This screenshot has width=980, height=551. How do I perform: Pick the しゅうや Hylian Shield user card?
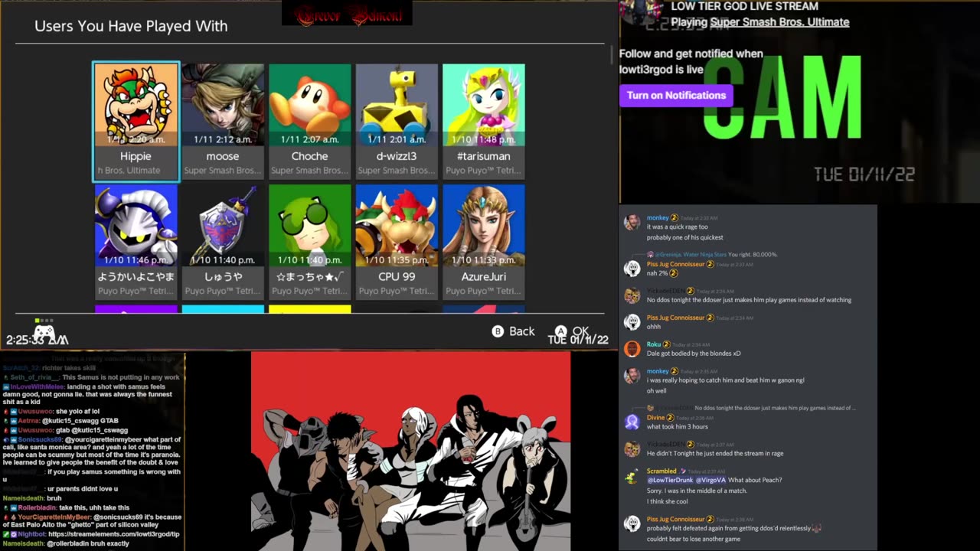click(223, 242)
